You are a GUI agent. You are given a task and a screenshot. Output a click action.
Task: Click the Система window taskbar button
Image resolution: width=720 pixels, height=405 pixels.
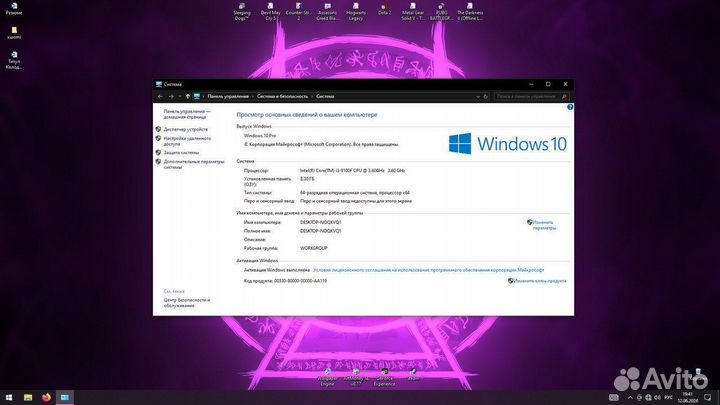click(x=65, y=397)
